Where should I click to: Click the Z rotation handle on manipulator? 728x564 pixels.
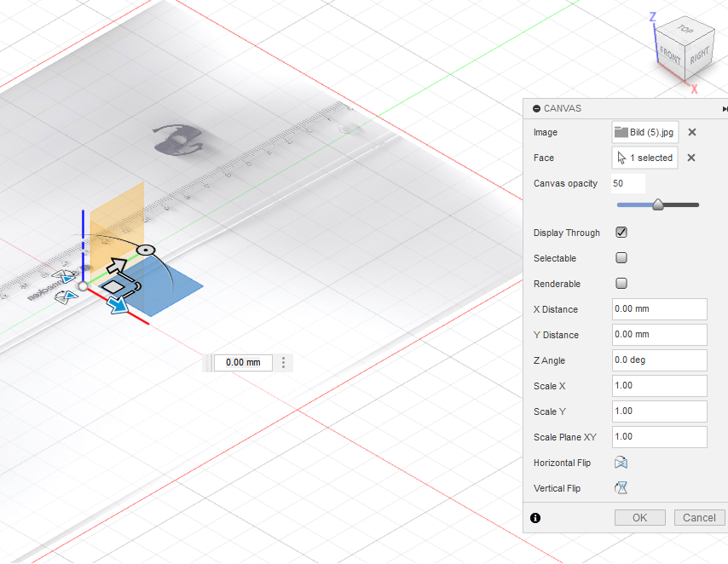point(146,250)
